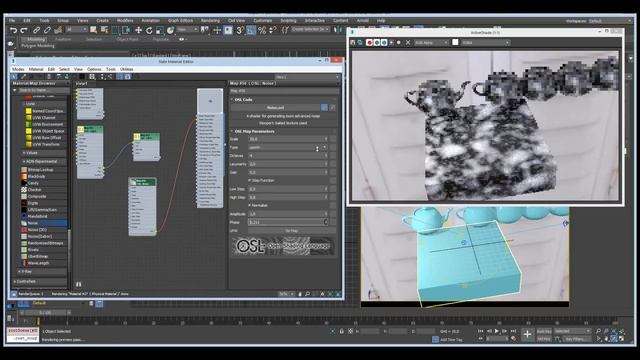640x360 pixels.
Task: Toggle the 3D Snaps icon
Action: [240, 30]
